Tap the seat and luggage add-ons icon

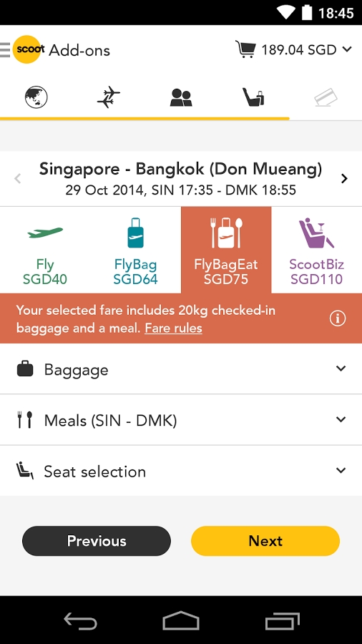pyautogui.click(x=253, y=98)
